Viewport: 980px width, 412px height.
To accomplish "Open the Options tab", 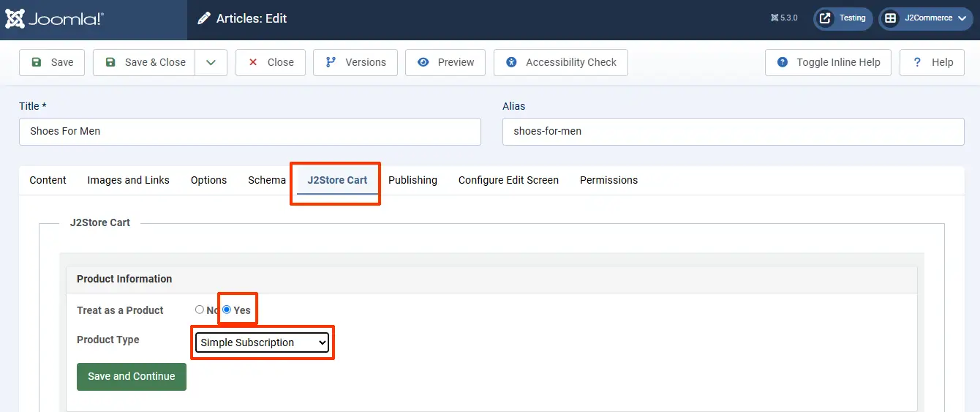I will 209,180.
